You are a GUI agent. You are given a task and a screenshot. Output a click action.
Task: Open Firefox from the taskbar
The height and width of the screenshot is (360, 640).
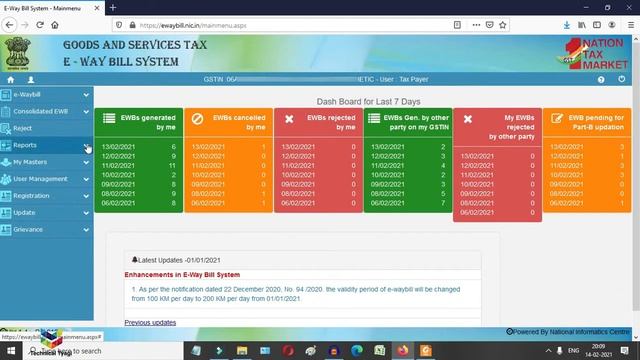pos(403,351)
